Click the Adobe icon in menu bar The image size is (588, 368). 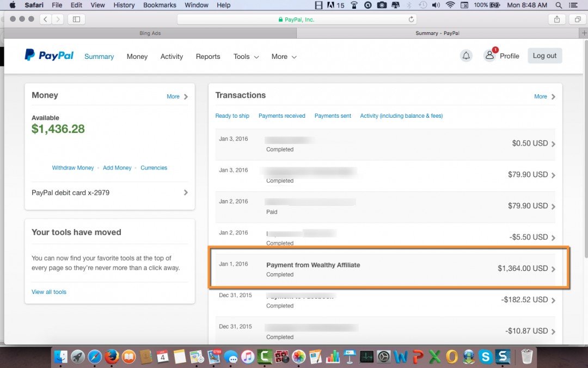pos(331,5)
